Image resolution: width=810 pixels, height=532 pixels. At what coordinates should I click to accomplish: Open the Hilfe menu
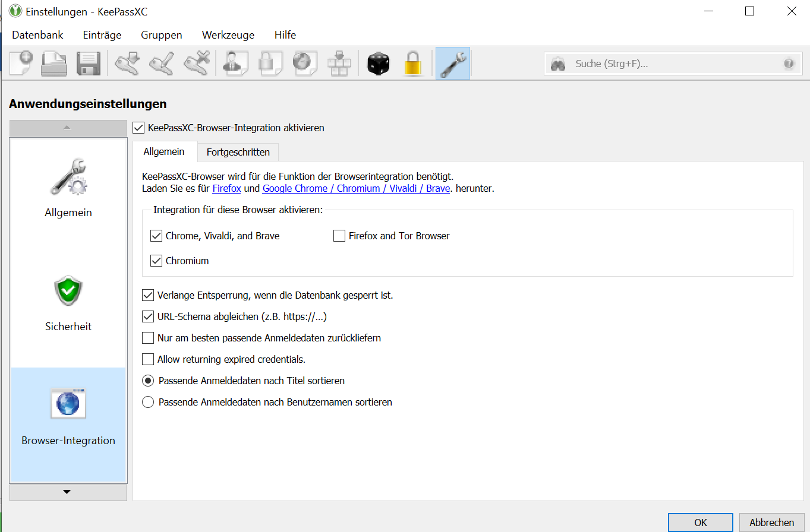coord(285,35)
